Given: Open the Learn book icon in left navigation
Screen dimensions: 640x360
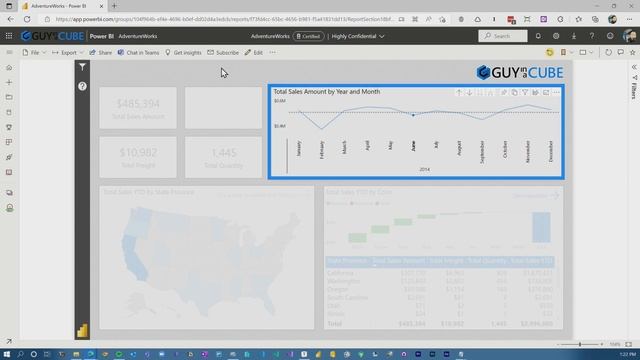Looking at the screenshot, I should pyautogui.click(x=9, y=172).
